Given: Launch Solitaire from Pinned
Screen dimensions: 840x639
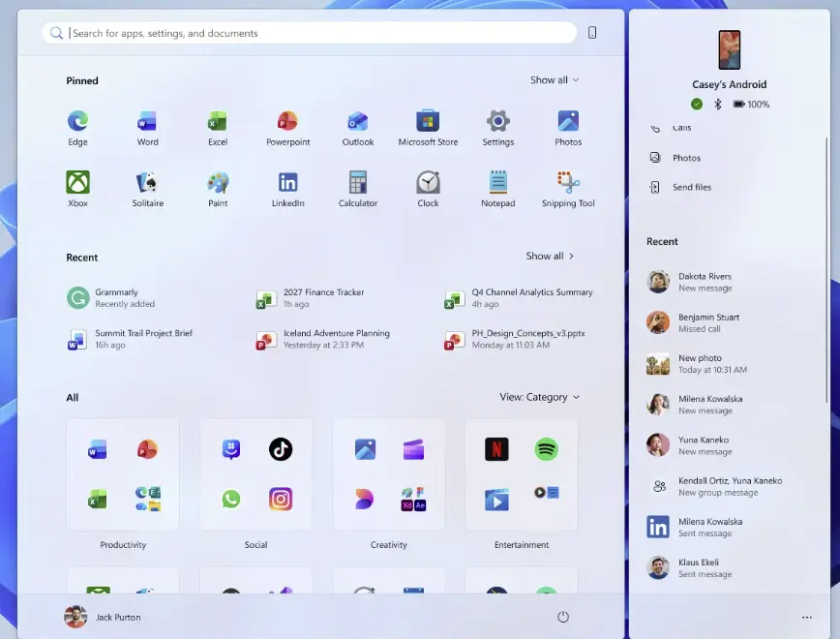Looking at the screenshot, I should 147,189.
